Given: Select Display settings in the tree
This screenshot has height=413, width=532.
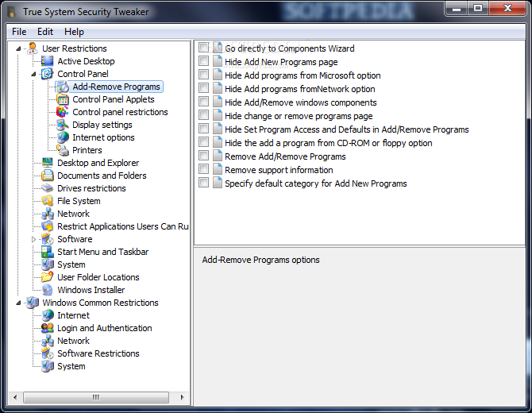Looking at the screenshot, I should pyautogui.click(x=102, y=125).
